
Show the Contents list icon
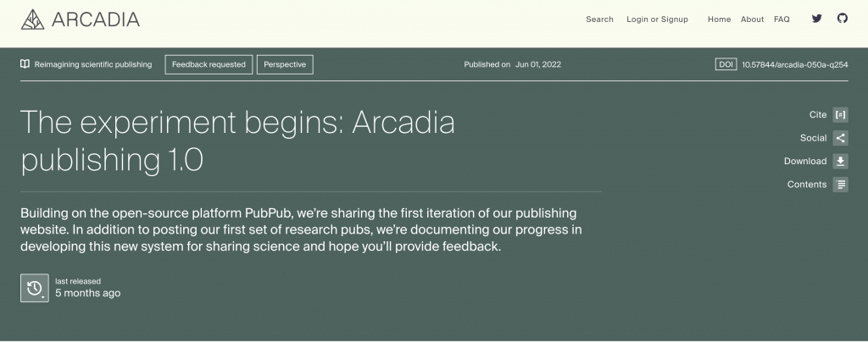point(840,185)
